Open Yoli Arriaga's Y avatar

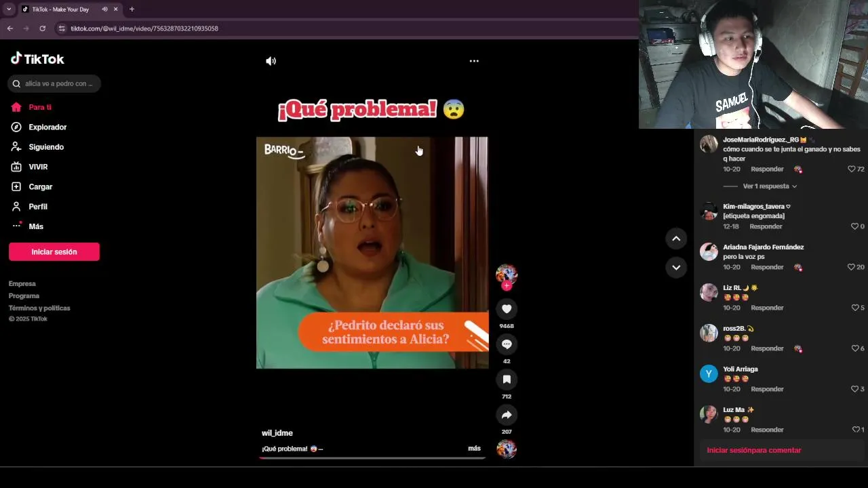click(709, 373)
